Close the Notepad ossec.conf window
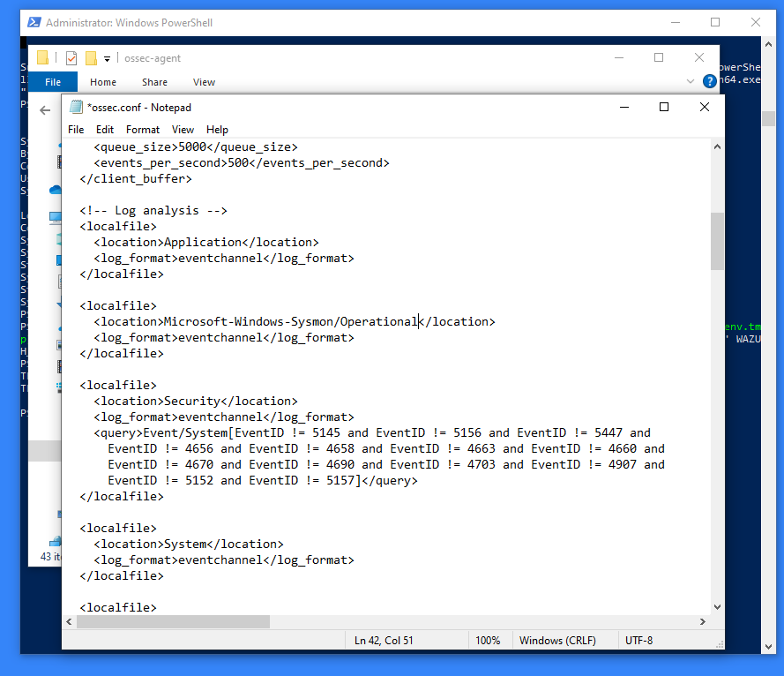The height and width of the screenshot is (676, 784). [704, 107]
